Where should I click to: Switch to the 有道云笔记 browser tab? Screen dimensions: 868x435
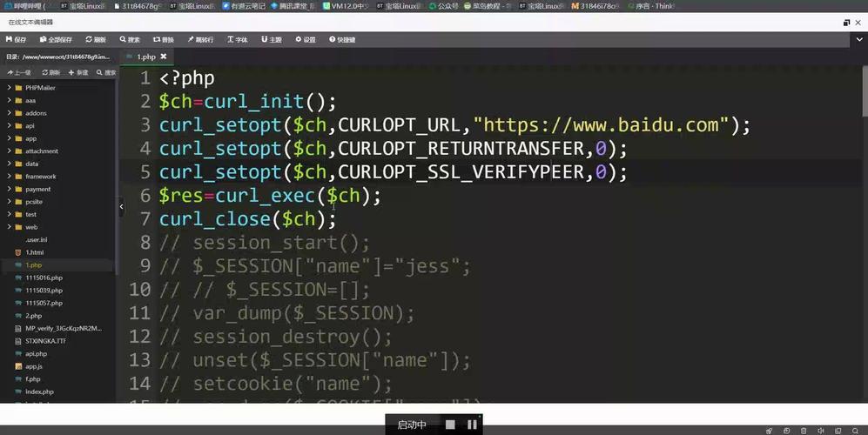244,6
